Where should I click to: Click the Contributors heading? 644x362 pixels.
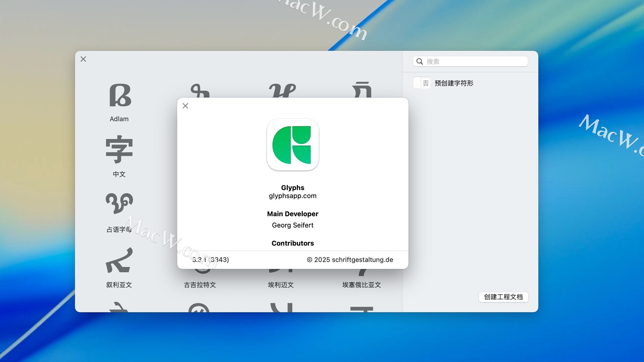coord(293,243)
